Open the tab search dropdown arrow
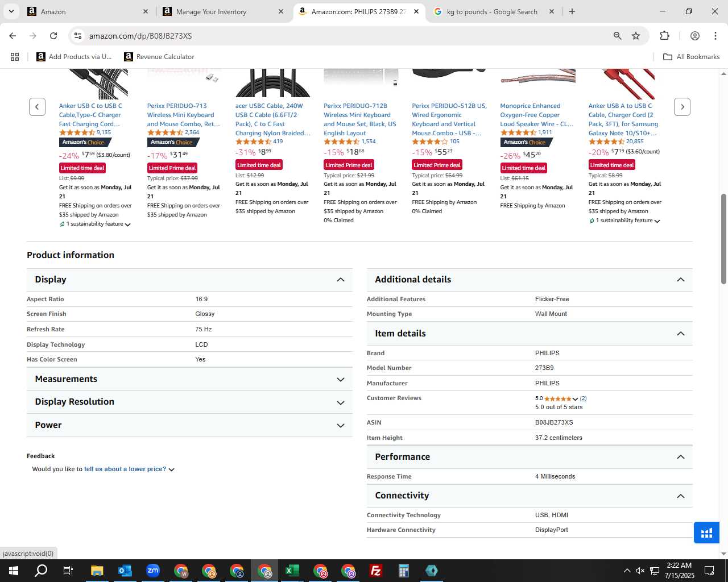Screen dimensions: 728x582 pyautogui.click(x=11, y=11)
